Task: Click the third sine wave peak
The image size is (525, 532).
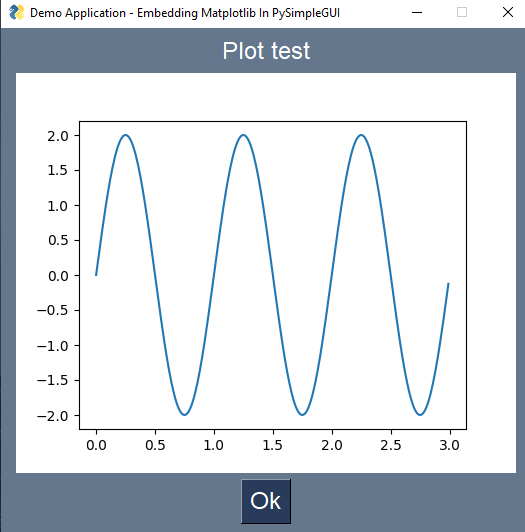Action: [361, 135]
